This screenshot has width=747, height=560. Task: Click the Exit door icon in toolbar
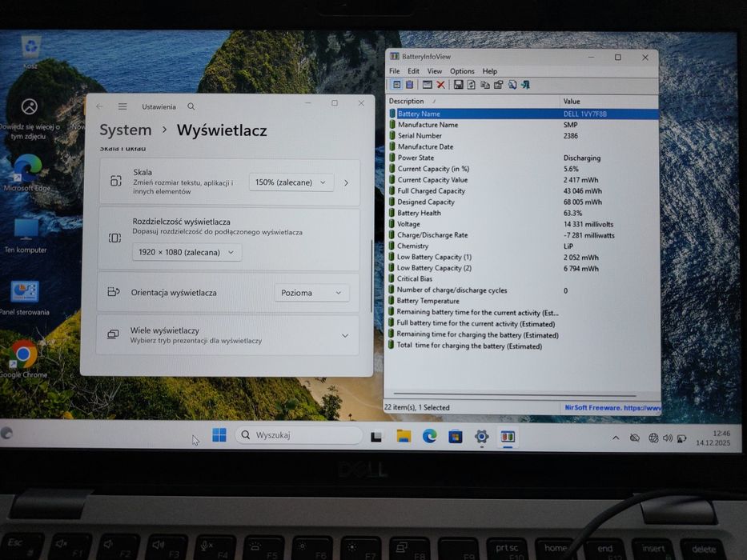click(525, 85)
